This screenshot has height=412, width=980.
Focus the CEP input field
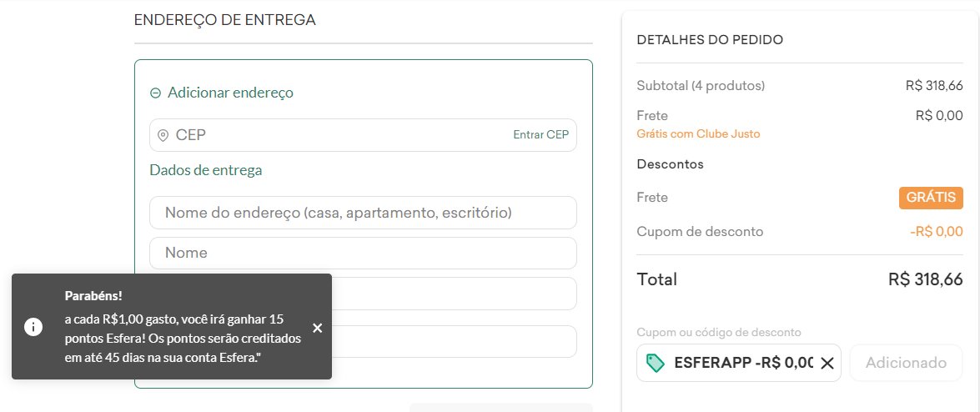point(363,135)
